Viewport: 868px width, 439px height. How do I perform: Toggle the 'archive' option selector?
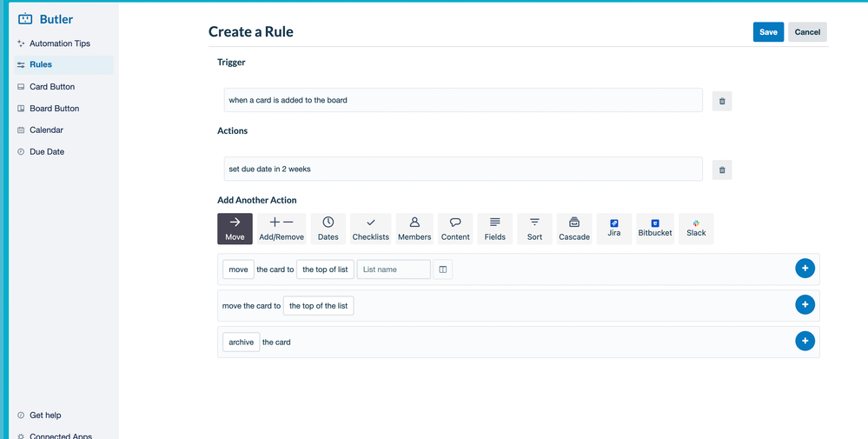(242, 343)
